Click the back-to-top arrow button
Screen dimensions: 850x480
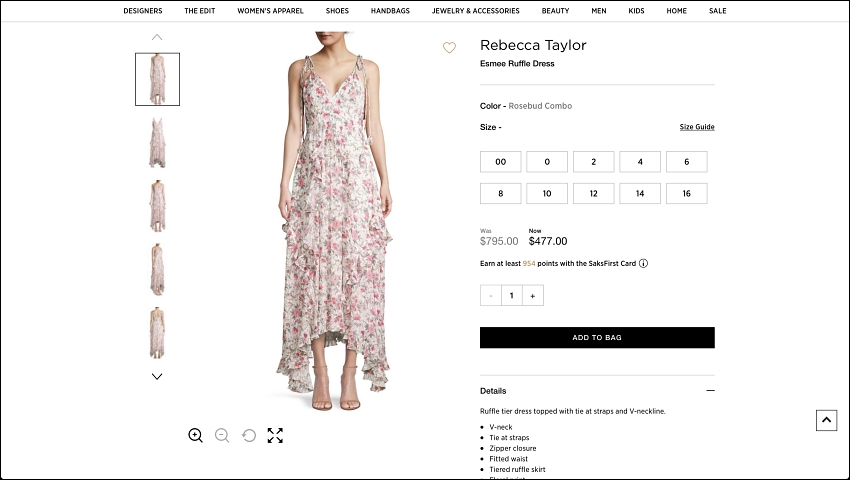click(827, 420)
